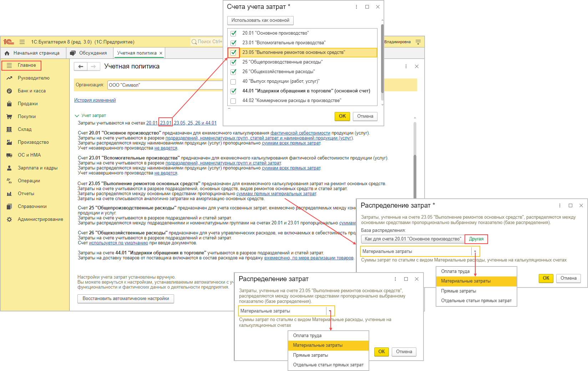Switch to Начальная страница tab
588x371 pixels.
[33, 53]
